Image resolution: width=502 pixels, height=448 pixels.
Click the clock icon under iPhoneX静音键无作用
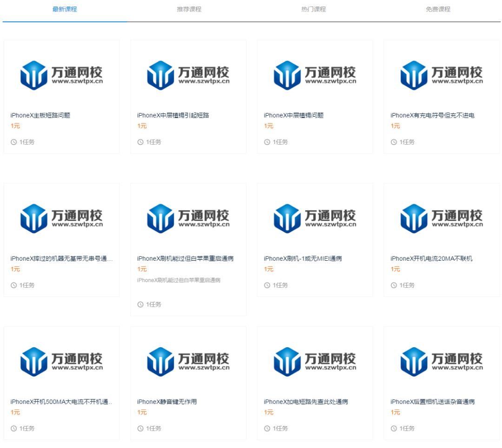point(140,428)
